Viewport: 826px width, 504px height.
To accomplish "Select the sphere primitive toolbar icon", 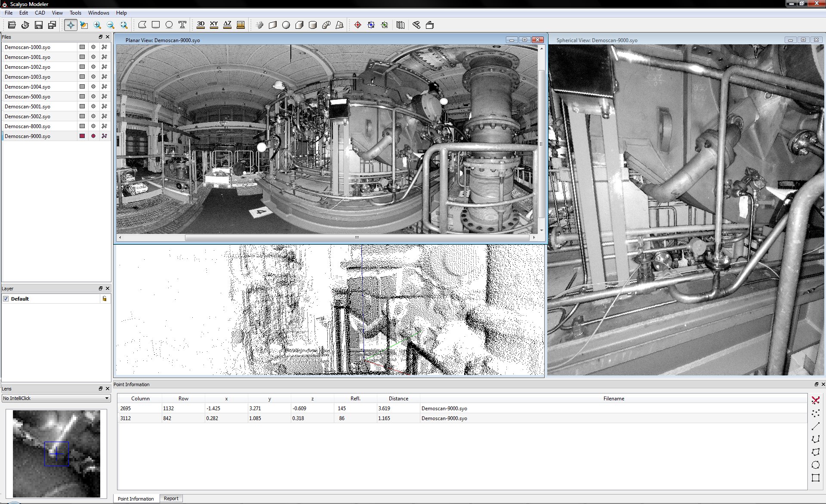I will pyautogui.click(x=286, y=25).
